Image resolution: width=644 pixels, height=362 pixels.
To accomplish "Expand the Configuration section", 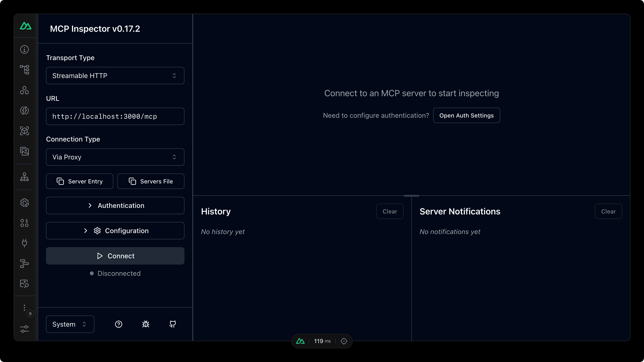I will 115,231.
